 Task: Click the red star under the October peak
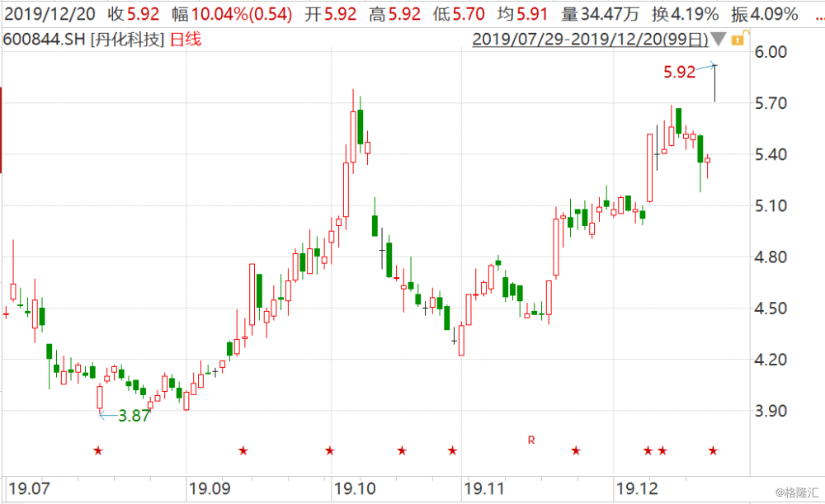point(330,450)
